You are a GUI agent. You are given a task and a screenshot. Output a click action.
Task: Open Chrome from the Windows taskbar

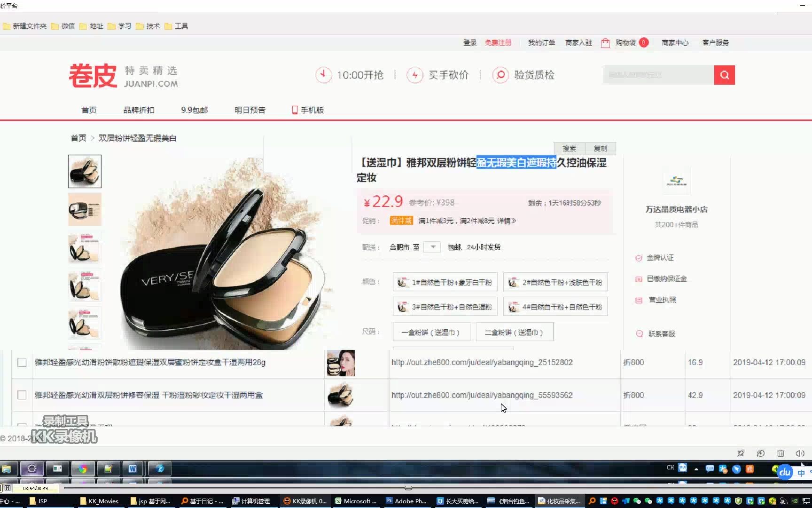click(83, 468)
